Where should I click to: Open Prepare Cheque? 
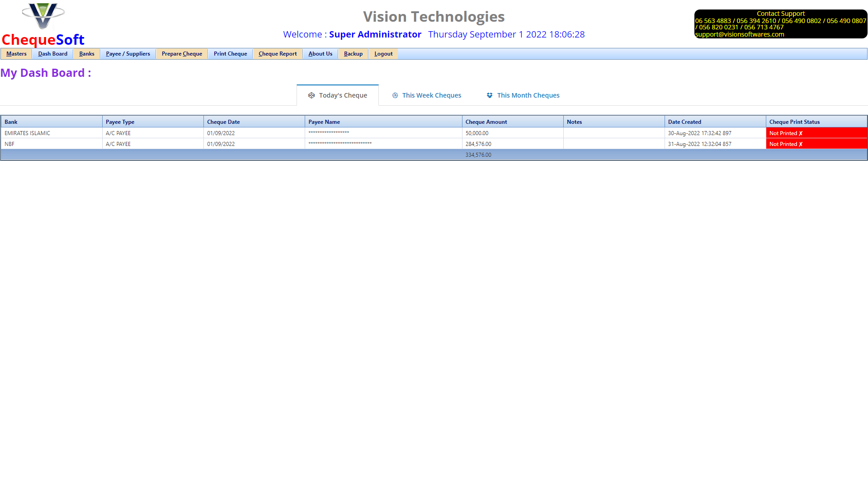tap(182, 54)
